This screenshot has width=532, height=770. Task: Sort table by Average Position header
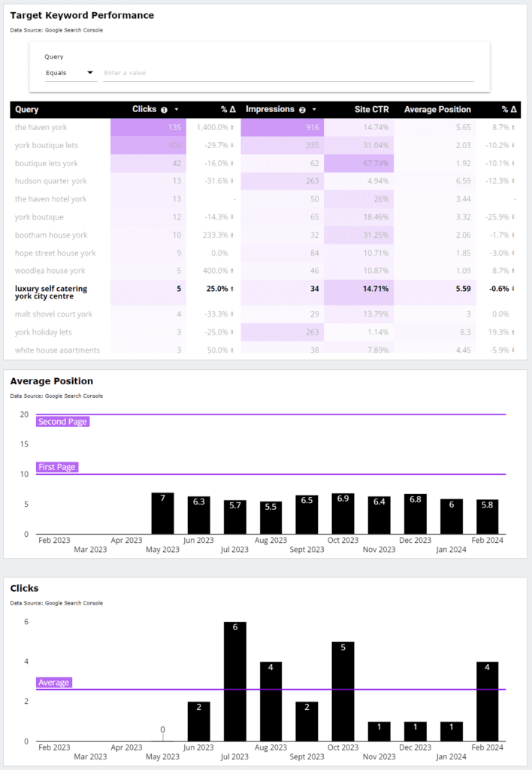click(x=437, y=110)
